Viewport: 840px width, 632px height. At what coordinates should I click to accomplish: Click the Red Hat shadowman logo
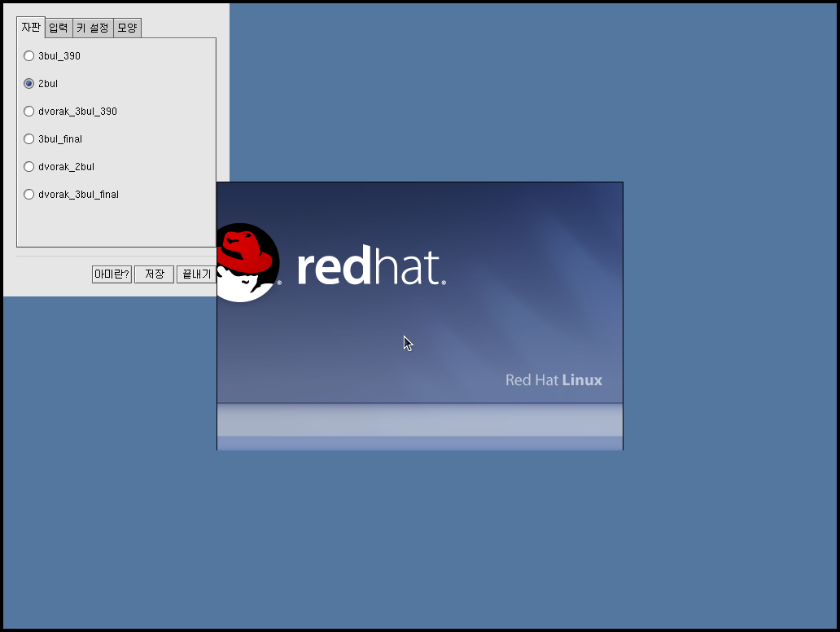pyautogui.click(x=248, y=263)
